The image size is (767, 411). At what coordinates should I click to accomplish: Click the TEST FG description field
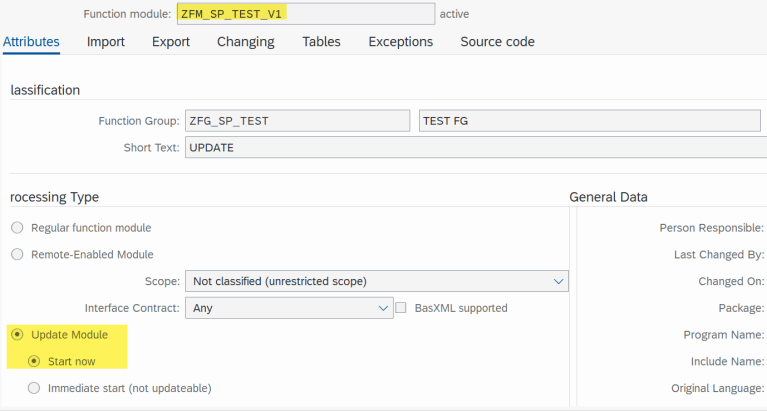pyautogui.click(x=590, y=121)
